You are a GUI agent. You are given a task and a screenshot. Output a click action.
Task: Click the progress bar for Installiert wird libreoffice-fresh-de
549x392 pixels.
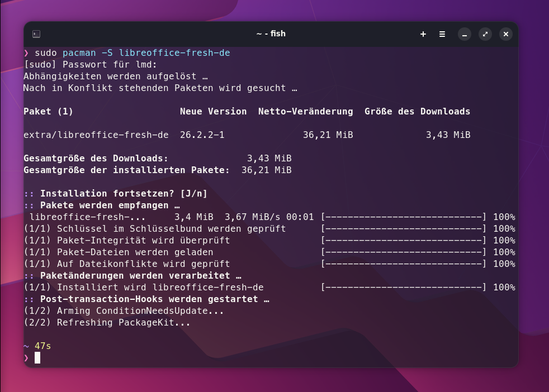403,287
